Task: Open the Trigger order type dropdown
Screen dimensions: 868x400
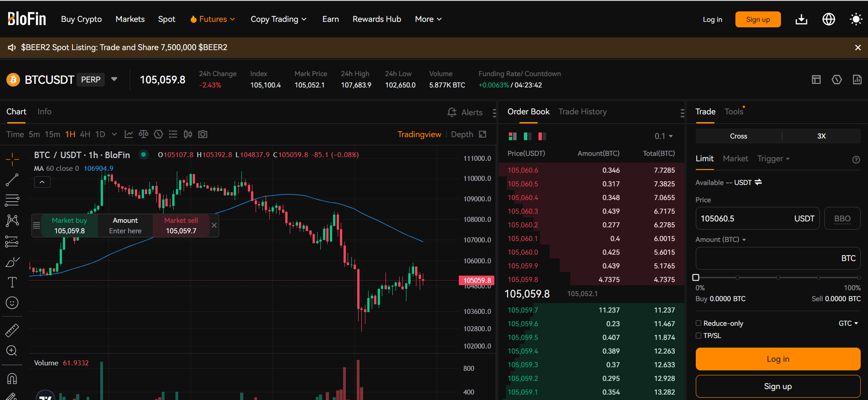Action: (773, 159)
